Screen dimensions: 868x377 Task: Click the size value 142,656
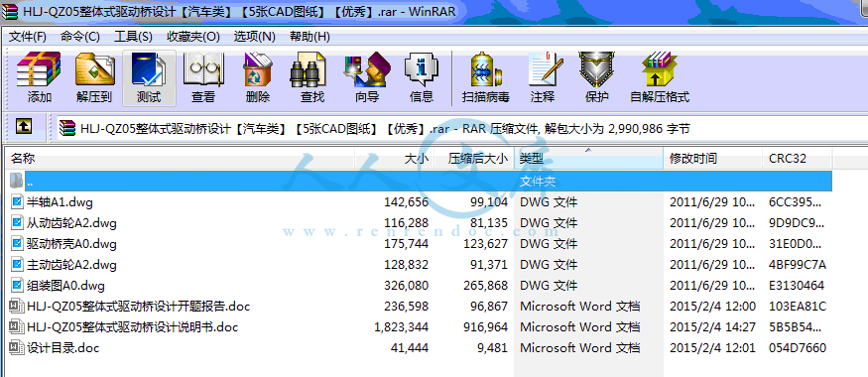coord(407,202)
